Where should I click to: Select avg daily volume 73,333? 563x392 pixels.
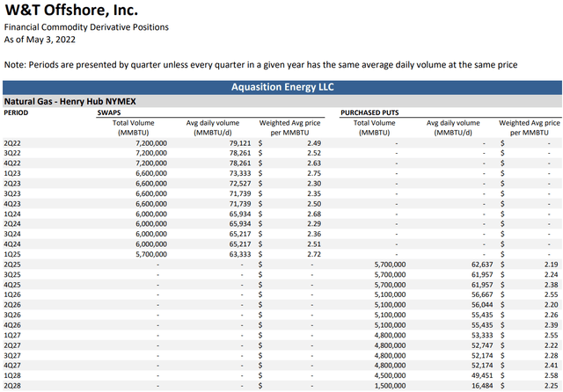[x=240, y=173]
